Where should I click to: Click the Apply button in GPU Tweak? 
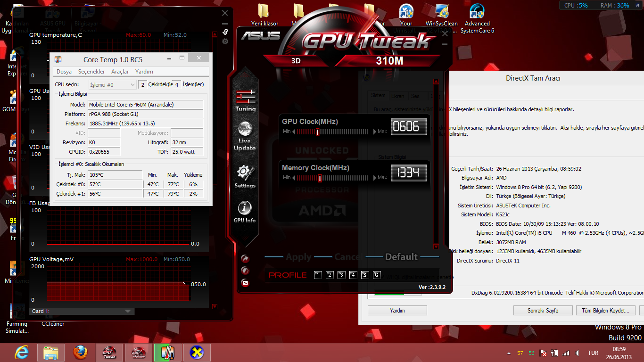point(298,257)
